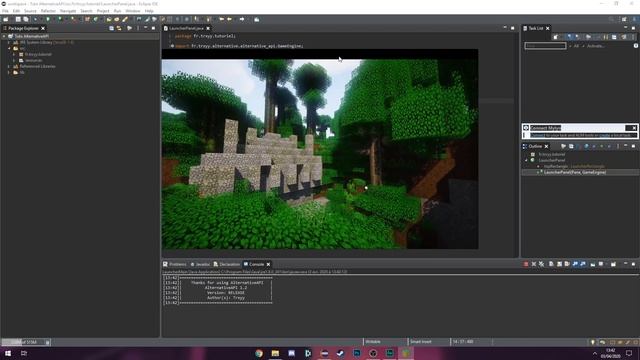This screenshot has height=360, width=640.
Task: Open the Refactor menu
Action: pyautogui.click(x=48, y=11)
